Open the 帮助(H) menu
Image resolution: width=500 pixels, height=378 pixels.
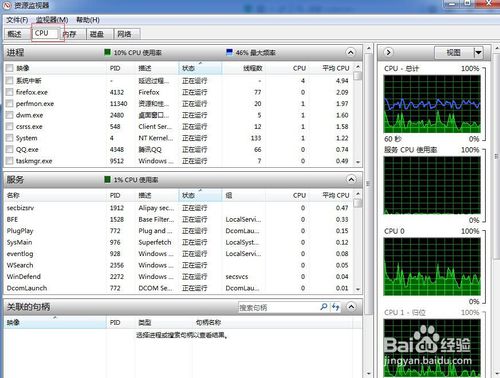pos(88,20)
